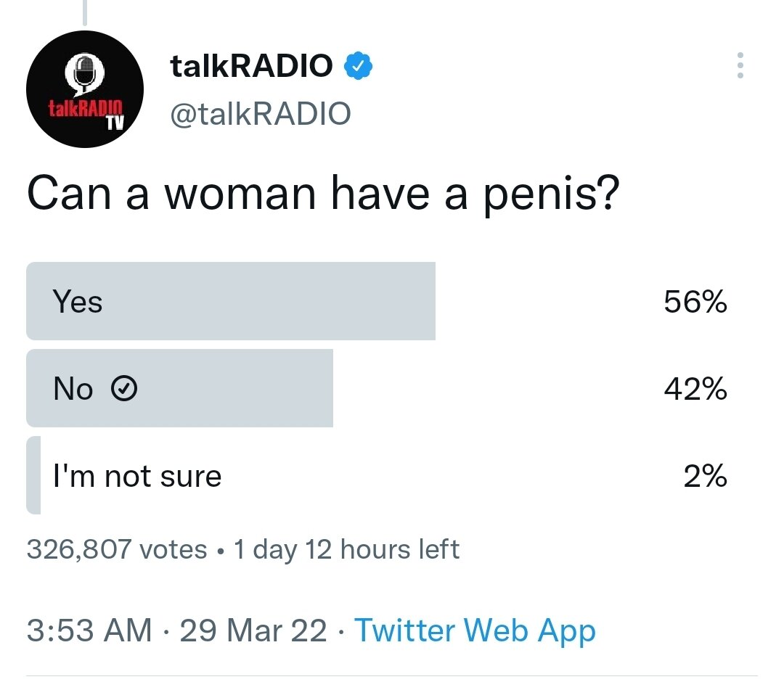Click the 326,807 votes count
784x682 pixels.
click(117, 549)
